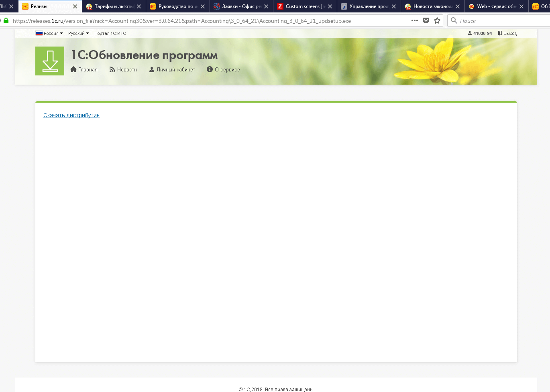The image size is (550, 392).
Task: Click the green download logo icon
Action: (50, 61)
